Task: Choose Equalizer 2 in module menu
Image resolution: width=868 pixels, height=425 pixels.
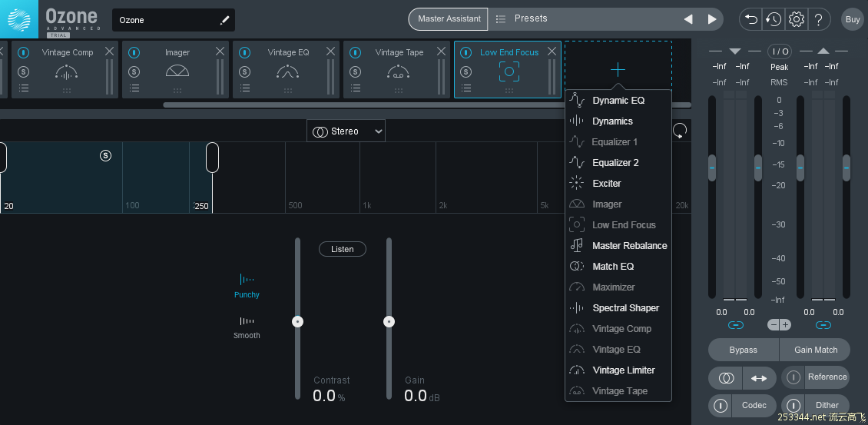Action: pyautogui.click(x=618, y=162)
